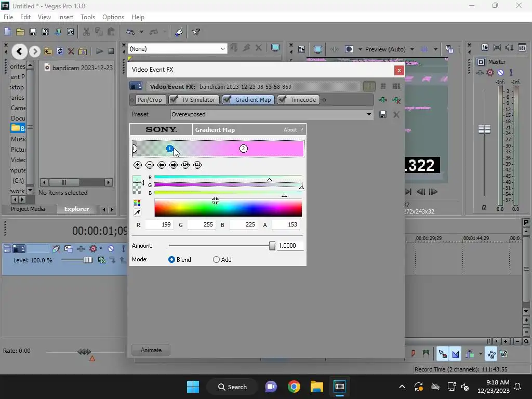
Task: Click the Options menu
Action: coord(113,17)
